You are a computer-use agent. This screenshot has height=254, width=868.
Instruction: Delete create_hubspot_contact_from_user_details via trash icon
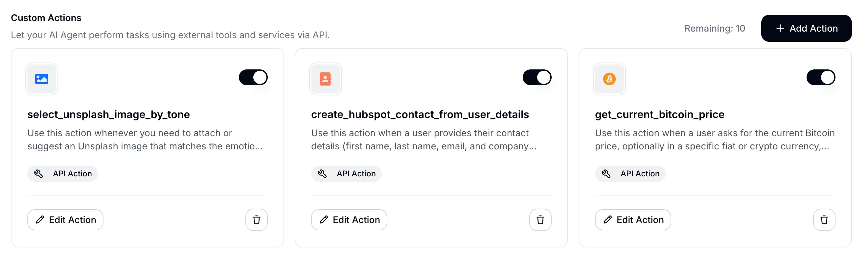[540, 219]
